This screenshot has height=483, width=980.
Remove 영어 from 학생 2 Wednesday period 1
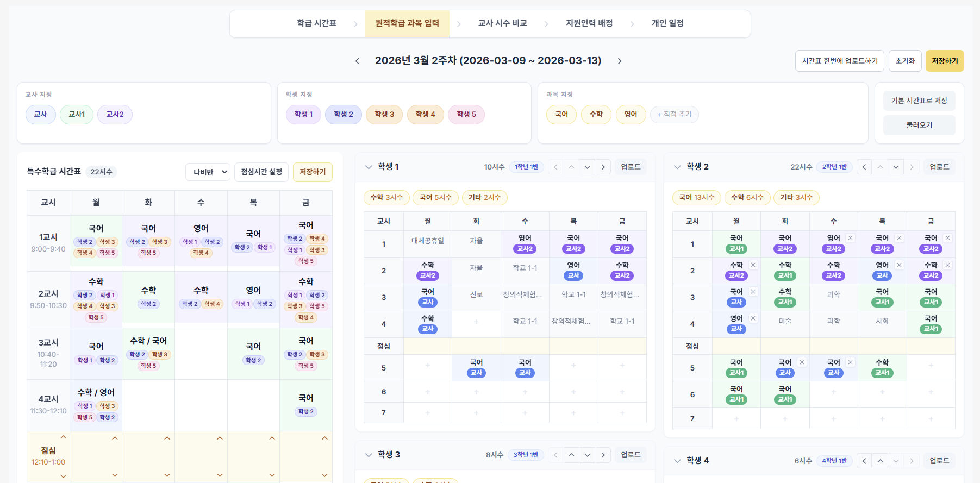(x=851, y=238)
